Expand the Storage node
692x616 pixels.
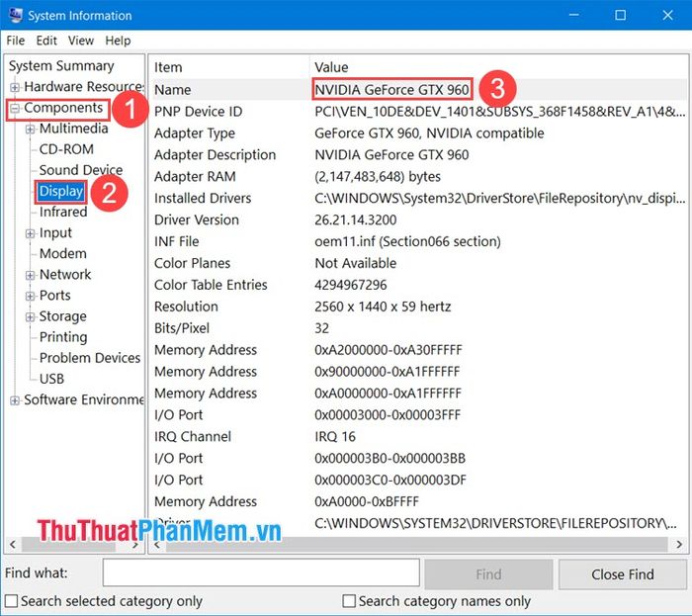[x=30, y=316]
